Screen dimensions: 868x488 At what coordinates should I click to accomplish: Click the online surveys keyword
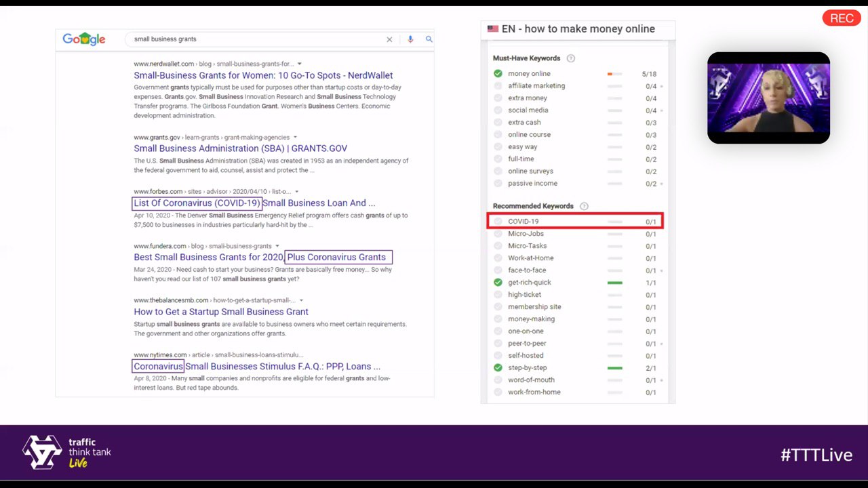click(530, 171)
